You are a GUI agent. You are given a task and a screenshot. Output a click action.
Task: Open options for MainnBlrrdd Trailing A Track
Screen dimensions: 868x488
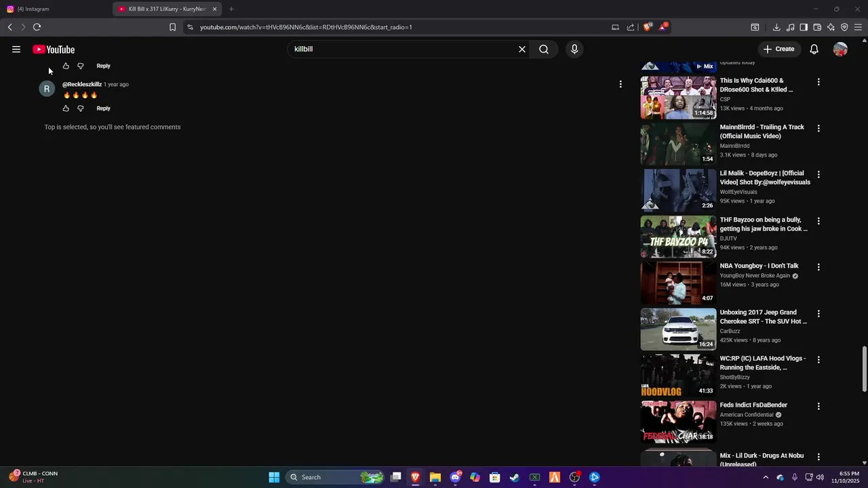tap(818, 128)
